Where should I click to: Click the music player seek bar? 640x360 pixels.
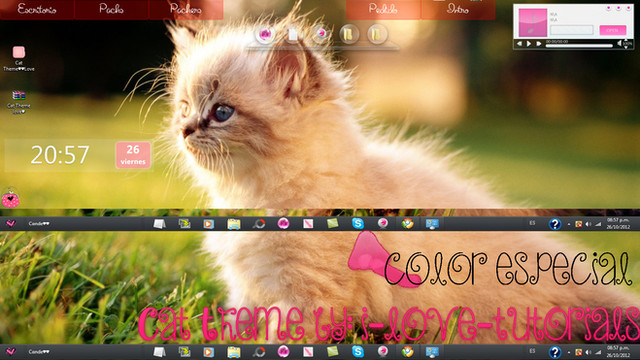coord(579,46)
